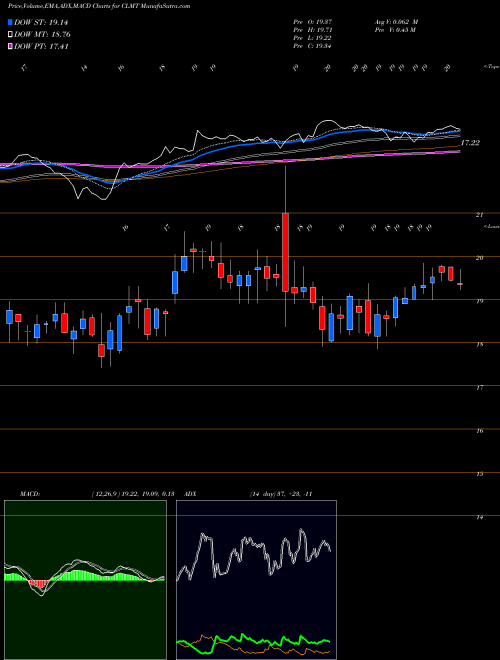Click the 17.22 EMA price label

coord(470,143)
